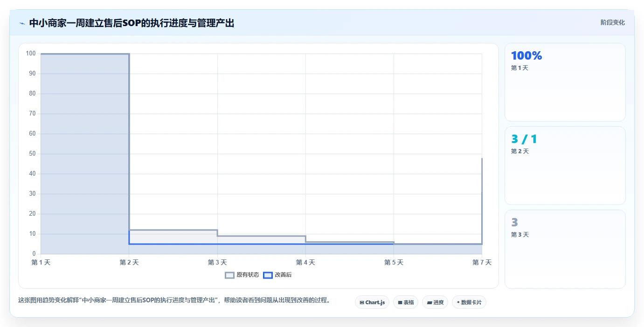Click the x-axis label 第 3 天
Image resolution: width=644 pixels, height=327 pixels.
(217, 262)
